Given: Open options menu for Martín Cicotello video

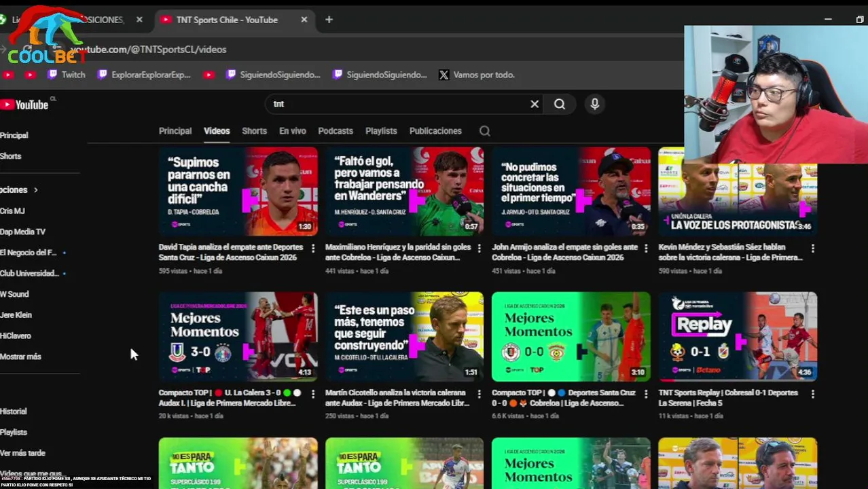Looking at the screenshot, I should click(480, 394).
